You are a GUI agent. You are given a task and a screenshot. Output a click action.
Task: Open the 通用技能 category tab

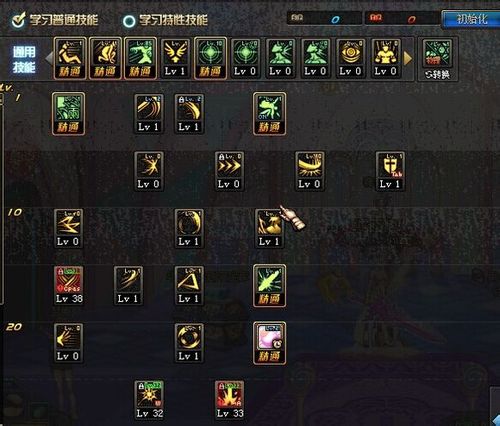pyautogui.click(x=24, y=59)
